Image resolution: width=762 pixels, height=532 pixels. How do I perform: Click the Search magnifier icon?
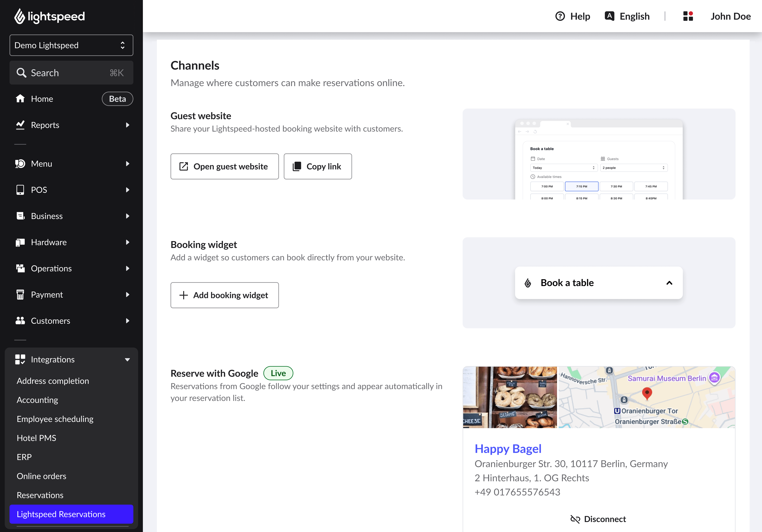(x=21, y=73)
